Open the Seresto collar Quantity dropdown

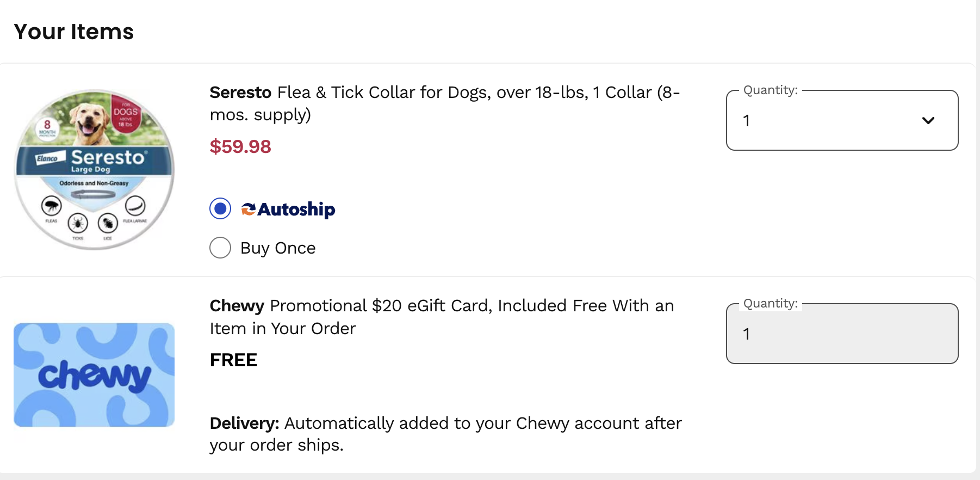tap(841, 120)
